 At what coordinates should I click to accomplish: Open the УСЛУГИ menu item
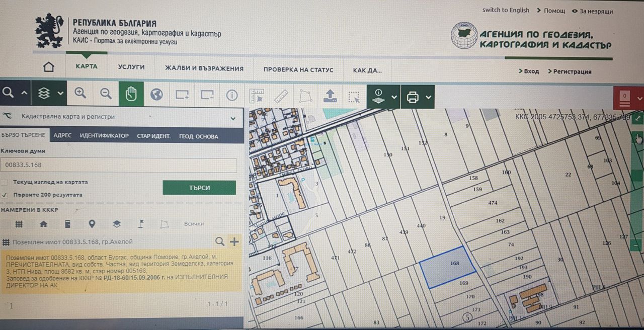tap(131, 67)
